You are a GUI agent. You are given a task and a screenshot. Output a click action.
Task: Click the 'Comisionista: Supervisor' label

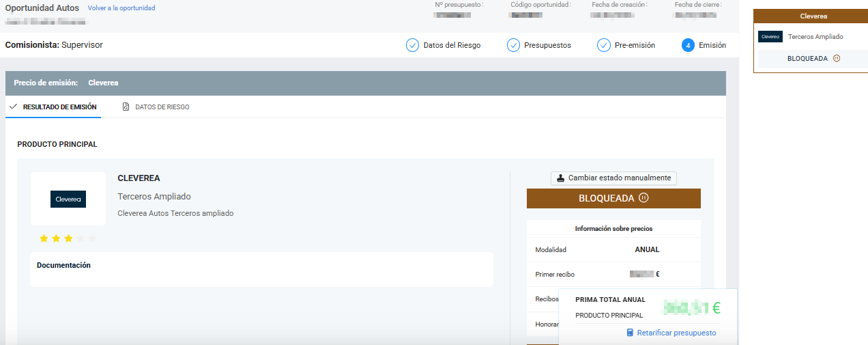click(x=54, y=45)
